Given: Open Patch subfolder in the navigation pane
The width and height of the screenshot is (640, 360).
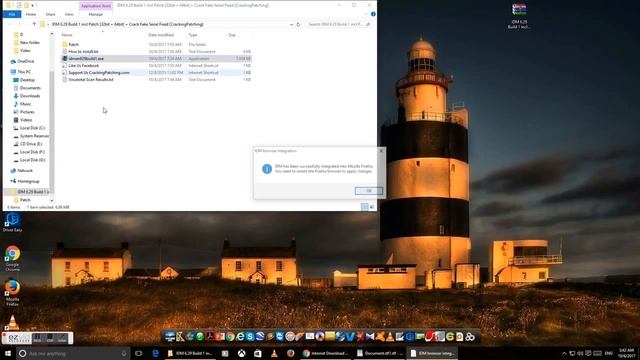Looking at the screenshot, I should [25, 200].
